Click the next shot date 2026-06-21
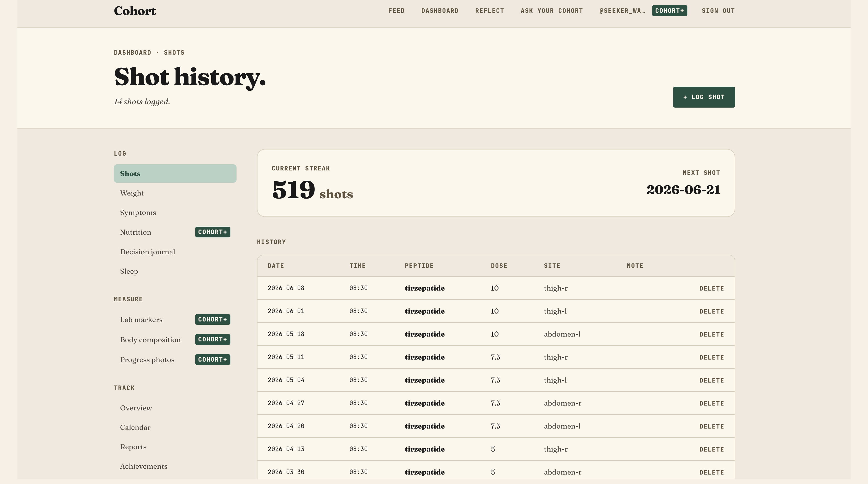The height and width of the screenshot is (484, 868). [x=683, y=190]
